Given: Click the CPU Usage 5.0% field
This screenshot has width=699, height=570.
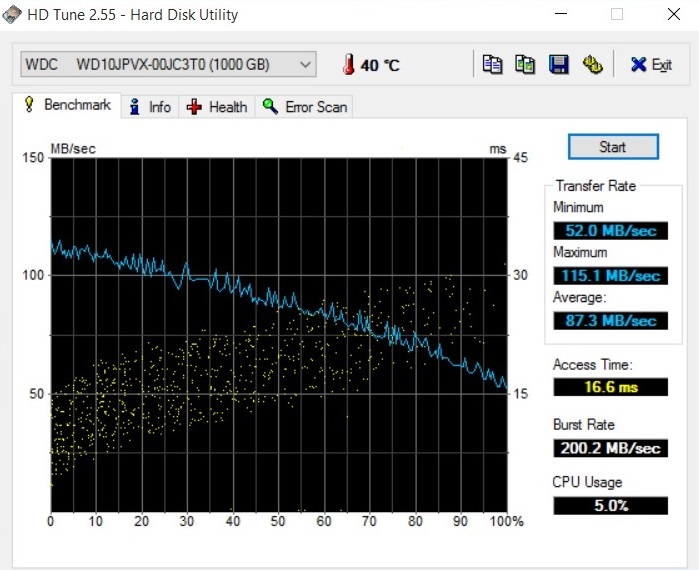Looking at the screenshot, I should 610,505.
